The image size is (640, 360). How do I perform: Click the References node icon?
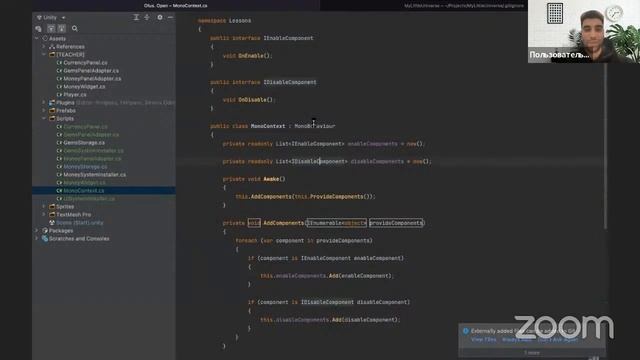(x=52, y=47)
